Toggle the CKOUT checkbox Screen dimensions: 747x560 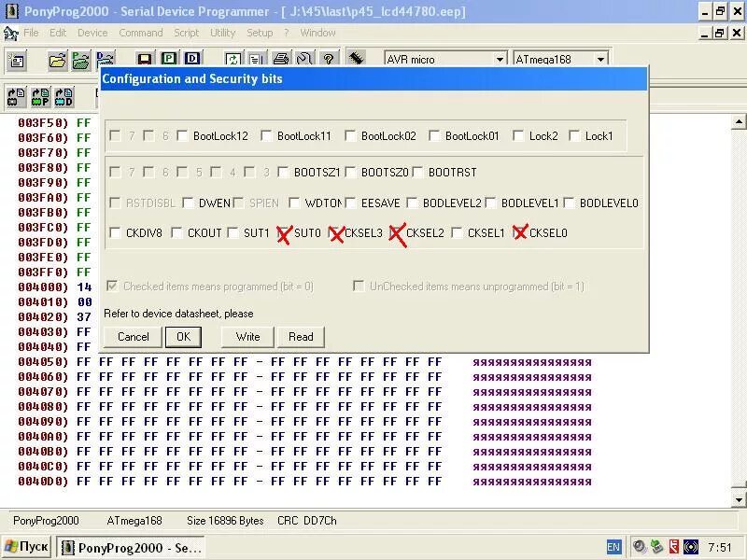click(176, 232)
